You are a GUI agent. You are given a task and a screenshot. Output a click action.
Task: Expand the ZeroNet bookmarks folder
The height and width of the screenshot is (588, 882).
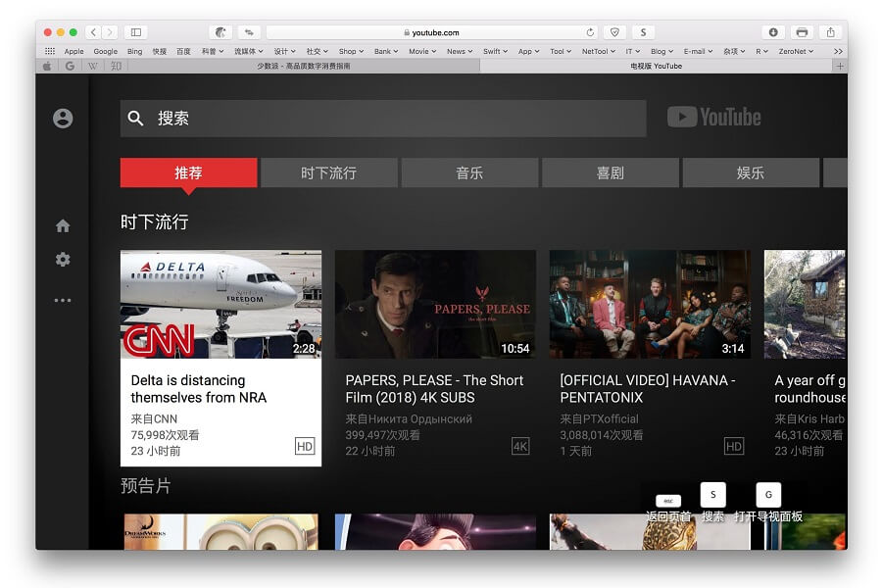pyautogui.click(x=796, y=51)
